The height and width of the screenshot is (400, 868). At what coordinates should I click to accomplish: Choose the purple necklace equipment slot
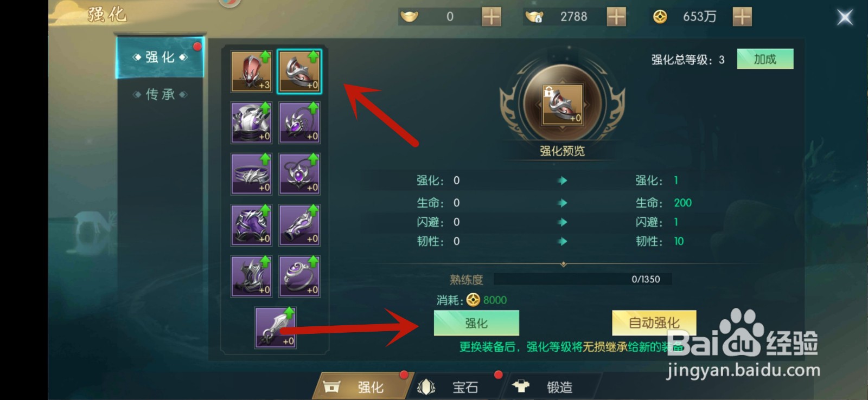[x=299, y=174]
